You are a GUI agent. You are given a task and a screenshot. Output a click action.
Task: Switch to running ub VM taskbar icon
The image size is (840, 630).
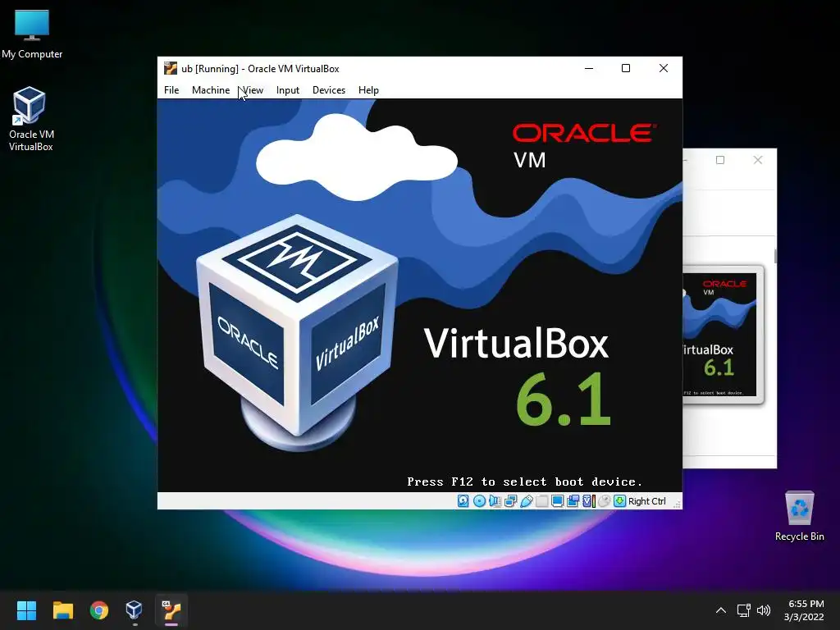(x=171, y=610)
